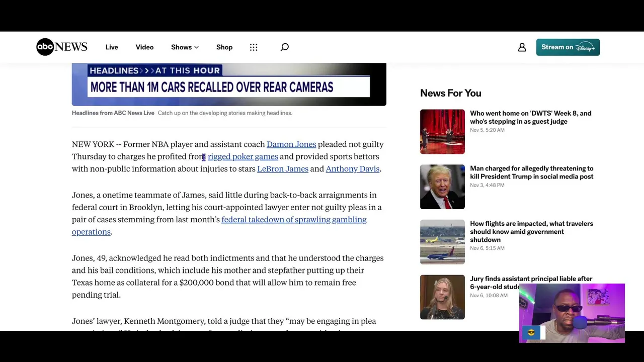Open the rigged poker games link
The height and width of the screenshot is (362, 644).
243,156
